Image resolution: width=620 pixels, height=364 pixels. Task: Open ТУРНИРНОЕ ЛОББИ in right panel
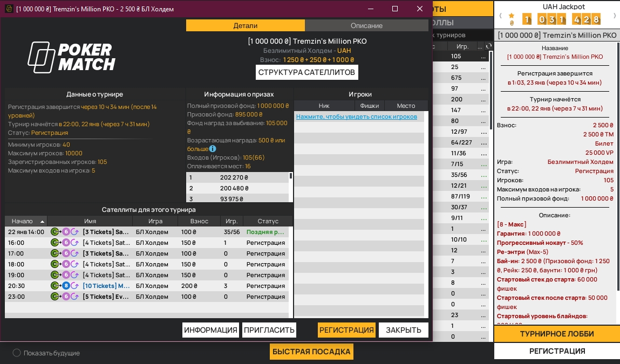point(557,334)
